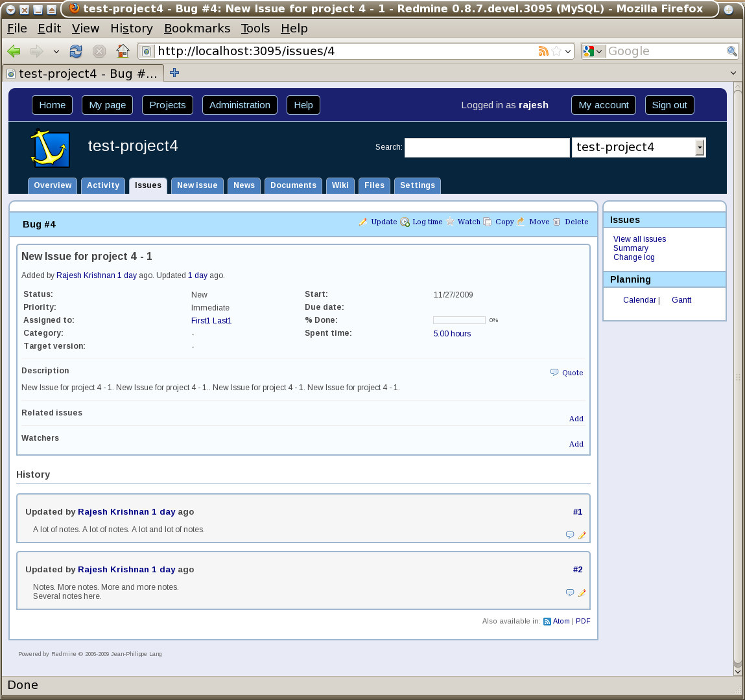Click quote bubble icon on note #2
The image size is (745, 700).
click(x=570, y=592)
